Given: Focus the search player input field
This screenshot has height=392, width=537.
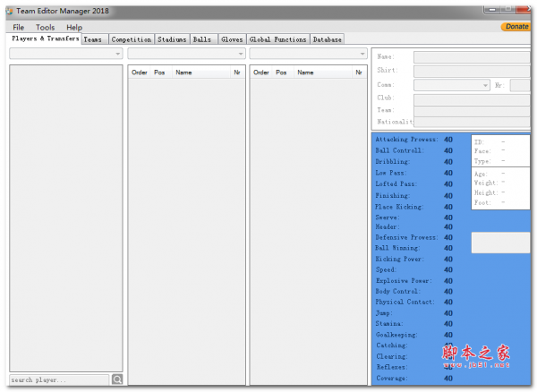Looking at the screenshot, I should click(59, 379).
